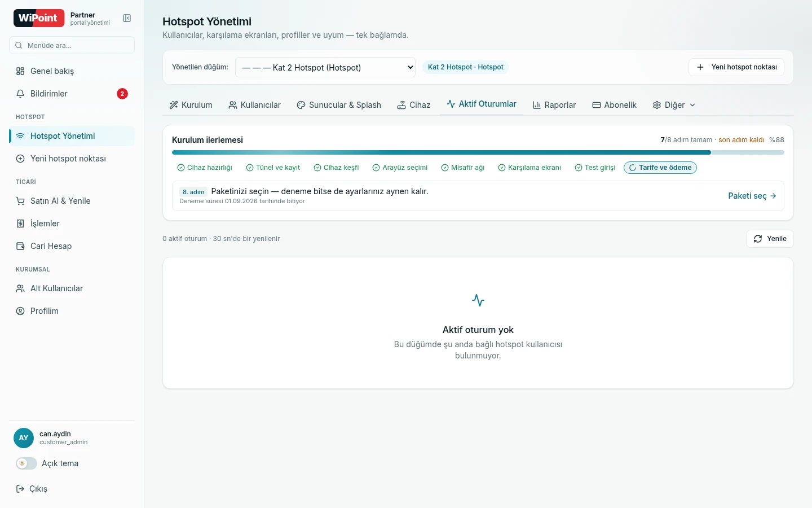Select the Arayüz seçimi step
This screenshot has width=812, height=508.
[400, 168]
